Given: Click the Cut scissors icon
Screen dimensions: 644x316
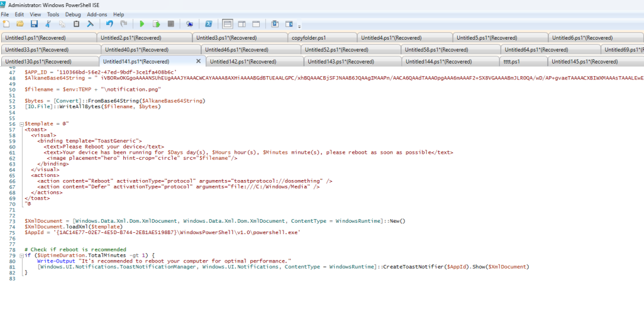Looking at the screenshot, I should coord(48,24).
